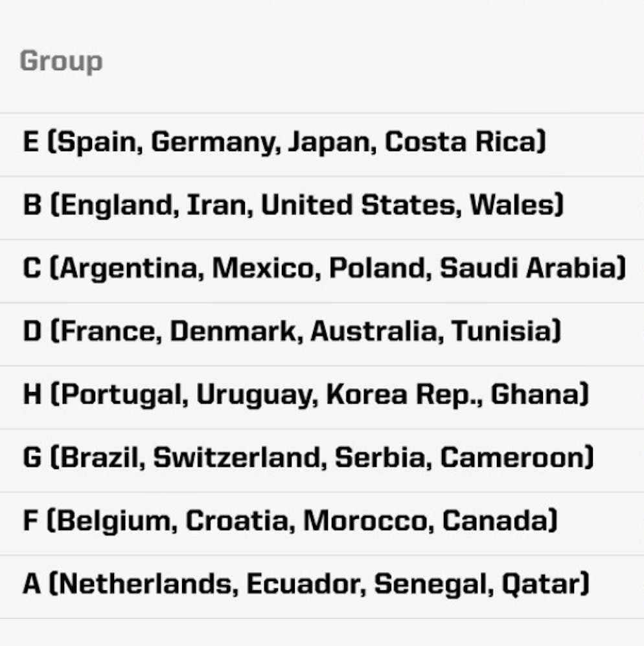Select Group B row with England
Image resolution: width=644 pixels, height=646 pixels.
pos(322,207)
